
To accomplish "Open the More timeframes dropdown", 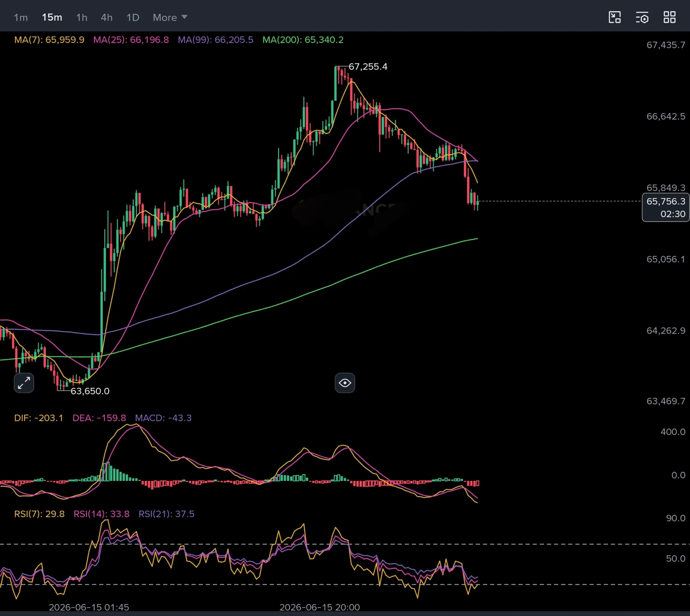I will click(x=170, y=18).
